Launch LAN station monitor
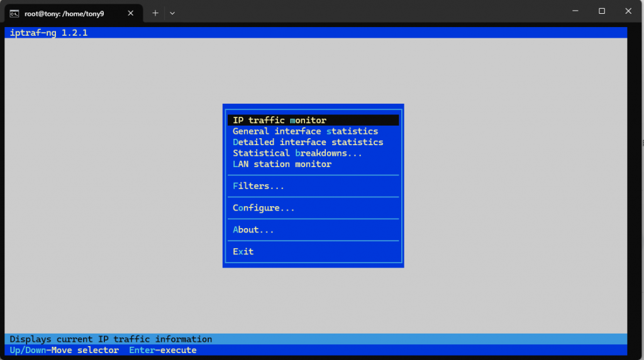The width and height of the screenshot is (644, 360). point(313,164)
